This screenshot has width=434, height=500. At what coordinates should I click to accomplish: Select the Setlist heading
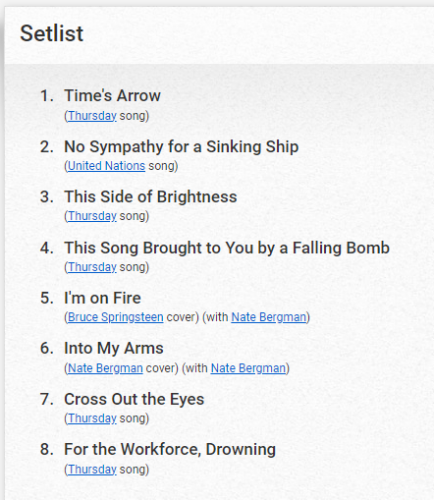52,33
